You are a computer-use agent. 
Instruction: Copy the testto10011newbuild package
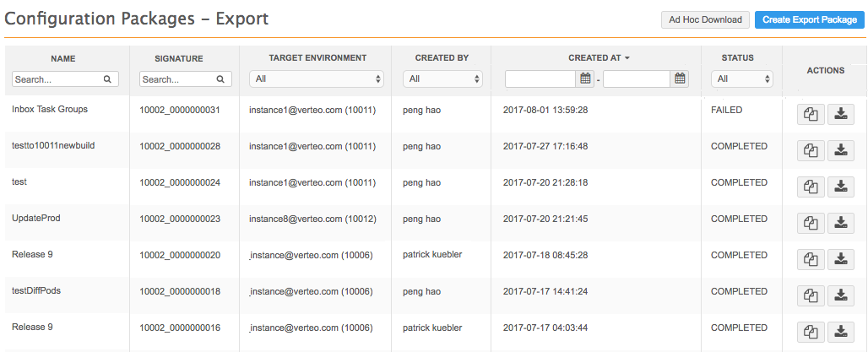coord(811,150)
